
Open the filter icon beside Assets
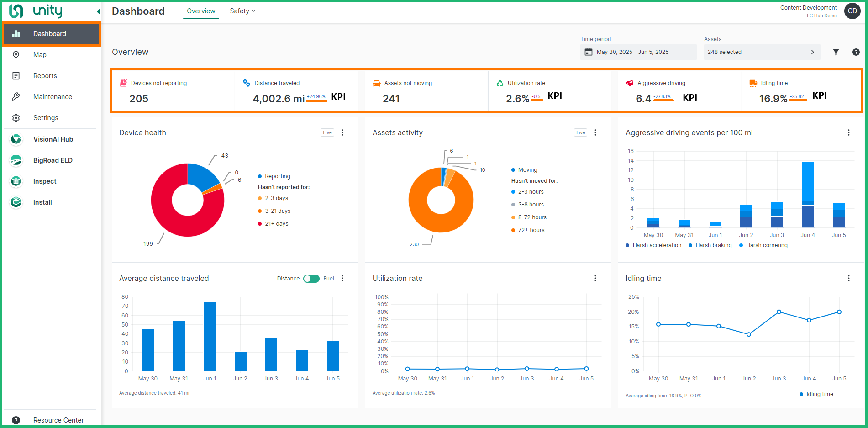coord(836,52)
